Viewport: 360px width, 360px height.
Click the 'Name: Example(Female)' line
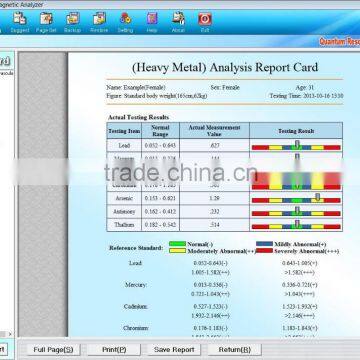pos(136,88)
